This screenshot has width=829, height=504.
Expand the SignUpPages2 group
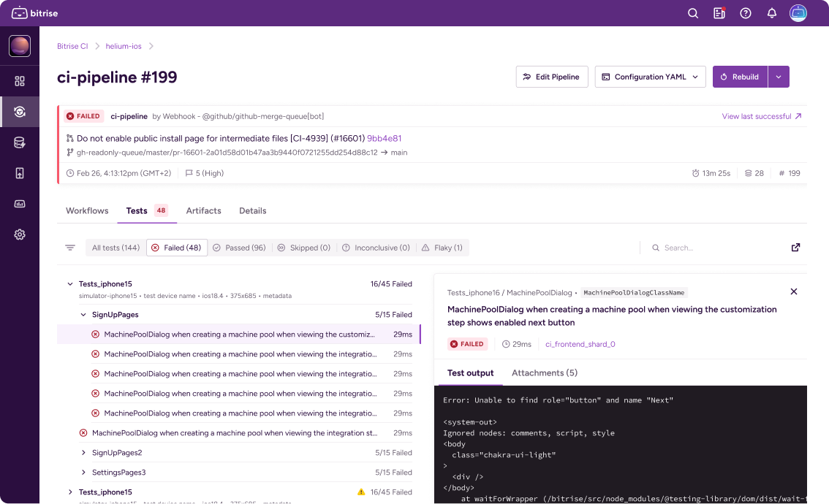tap(83, 453)
